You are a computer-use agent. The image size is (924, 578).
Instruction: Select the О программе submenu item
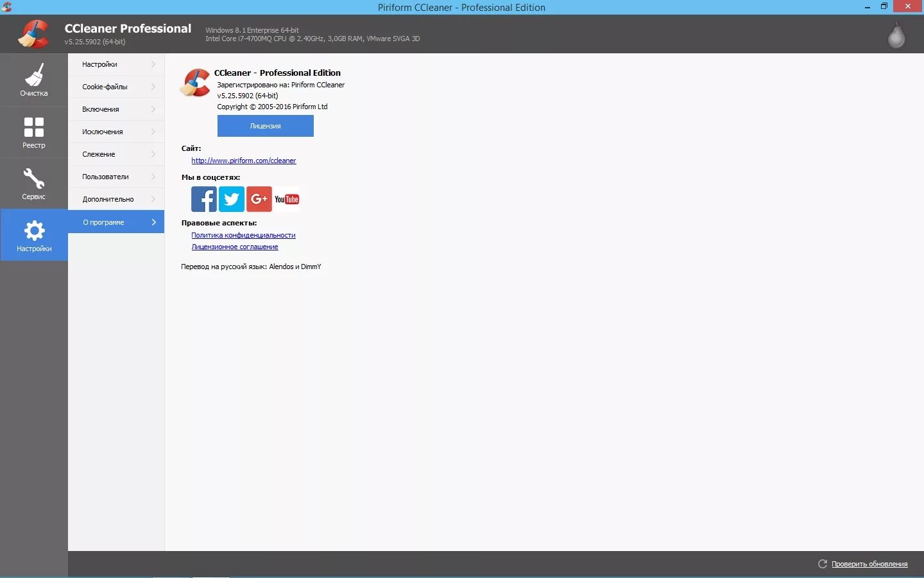116,222
